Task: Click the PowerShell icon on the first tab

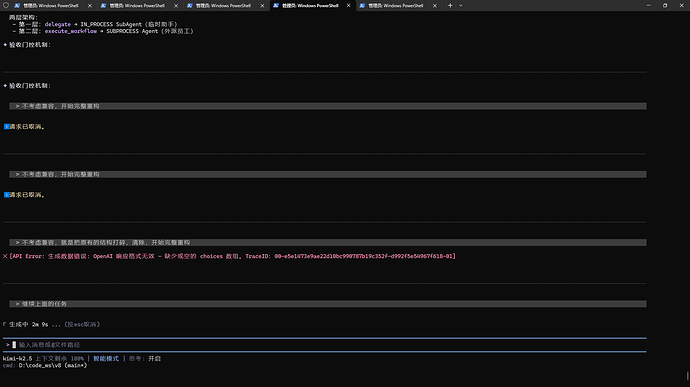Action: 17,6
